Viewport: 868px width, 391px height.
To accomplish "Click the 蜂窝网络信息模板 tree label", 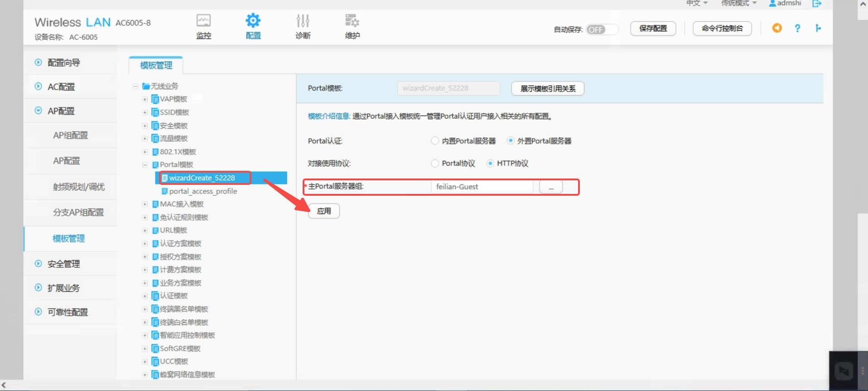I will pyautogui.click(x=188, y=375).
